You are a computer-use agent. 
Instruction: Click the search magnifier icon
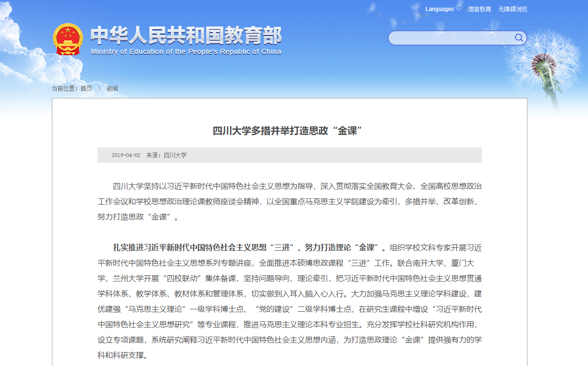tap(519, 38)
